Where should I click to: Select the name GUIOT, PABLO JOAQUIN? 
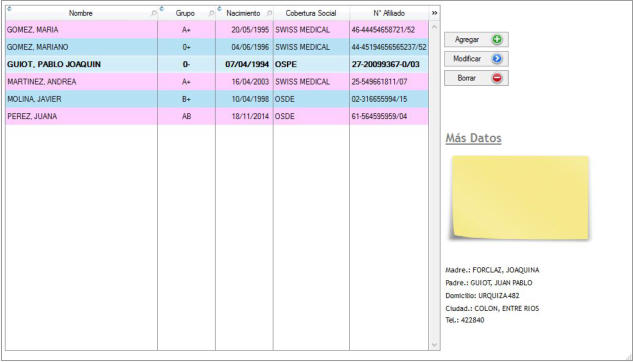pyautogui.click(x=54, y=65)
